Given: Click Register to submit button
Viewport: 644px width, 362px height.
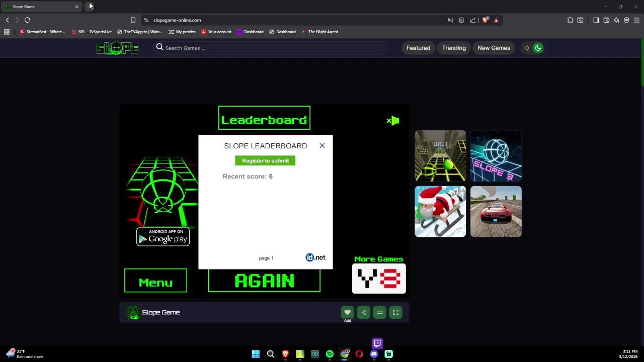Looking at the screenshot, I should click(x=265, y=161).
